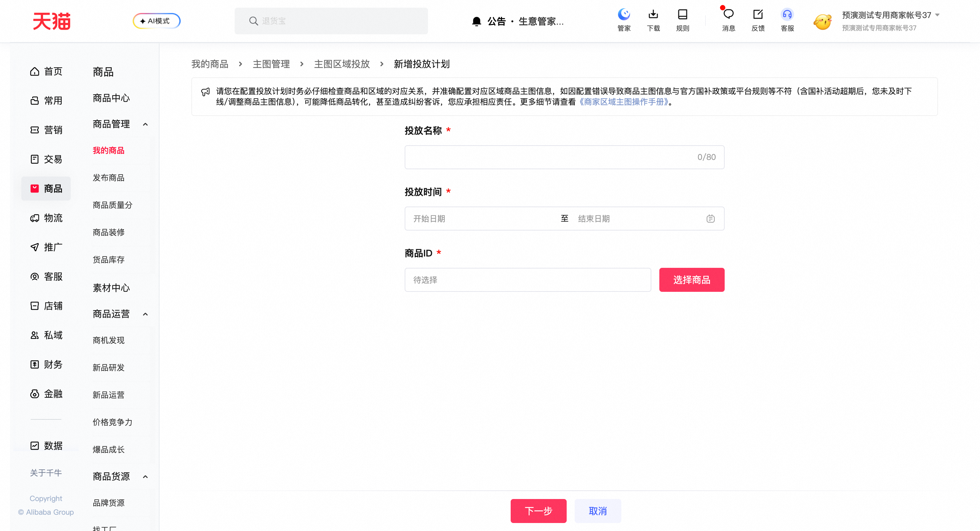Open 商品质量分 submenu item

pyautogui.click(x=113, y=205)
